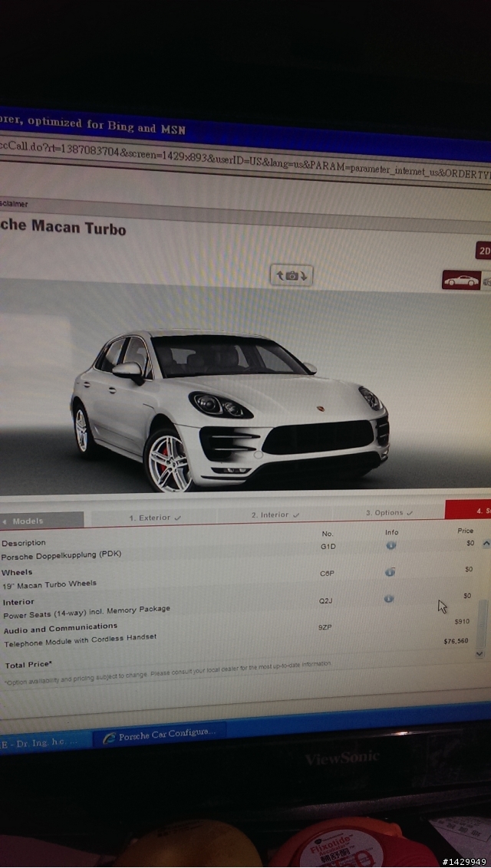Open the red step 4 tab
Viewport: 491px width, 868px height.
point(468,511)
